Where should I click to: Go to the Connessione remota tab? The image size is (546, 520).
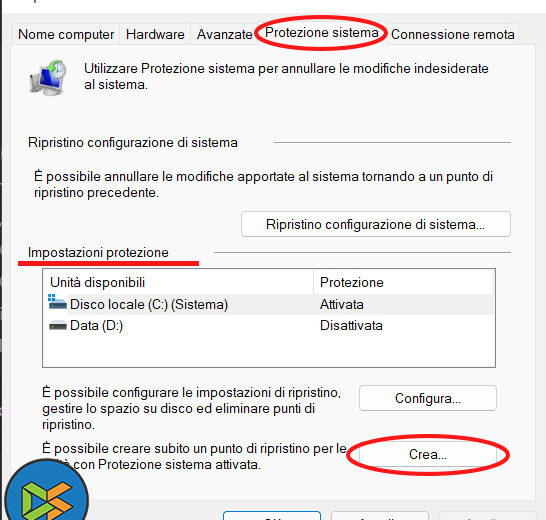click(453, 34)
